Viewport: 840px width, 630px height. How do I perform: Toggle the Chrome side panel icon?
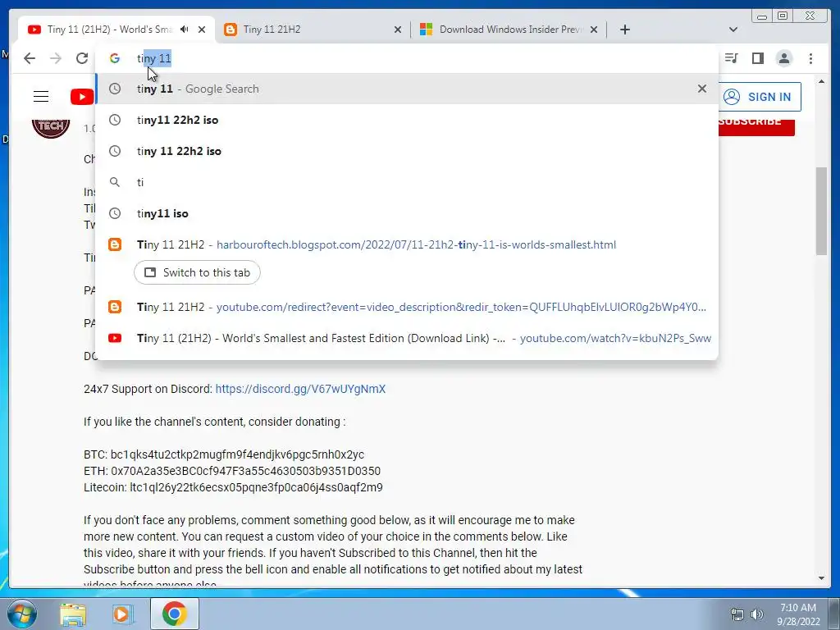click(757, 58)
